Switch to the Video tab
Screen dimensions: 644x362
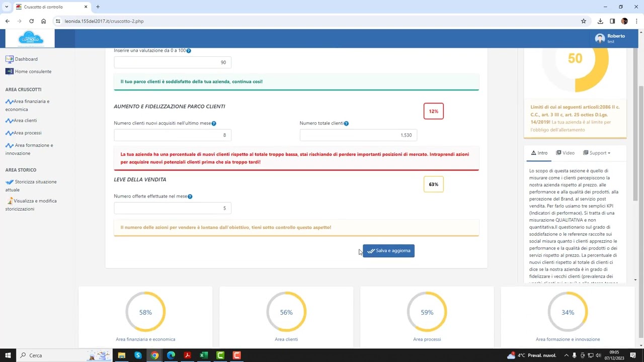[x=565, y=153]
